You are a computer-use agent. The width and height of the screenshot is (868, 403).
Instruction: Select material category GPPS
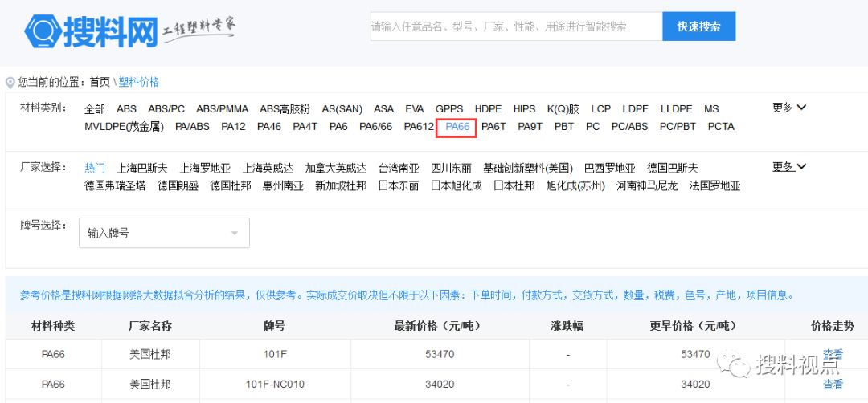point(449,109)
